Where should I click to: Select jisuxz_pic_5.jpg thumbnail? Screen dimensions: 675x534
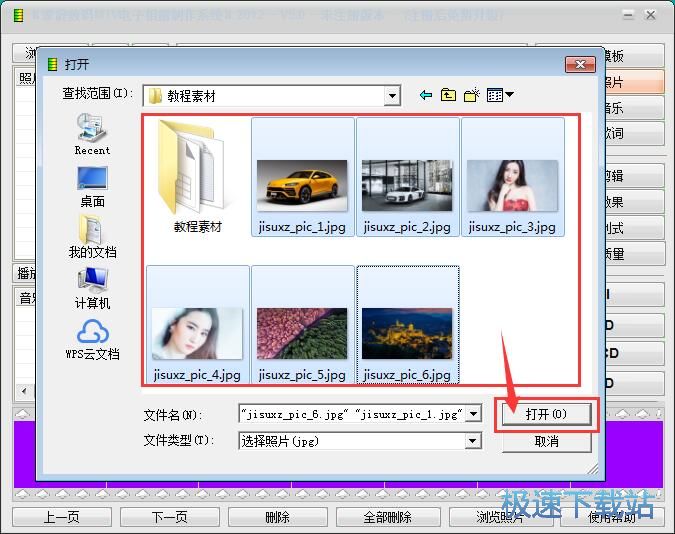tap(302, 324)
